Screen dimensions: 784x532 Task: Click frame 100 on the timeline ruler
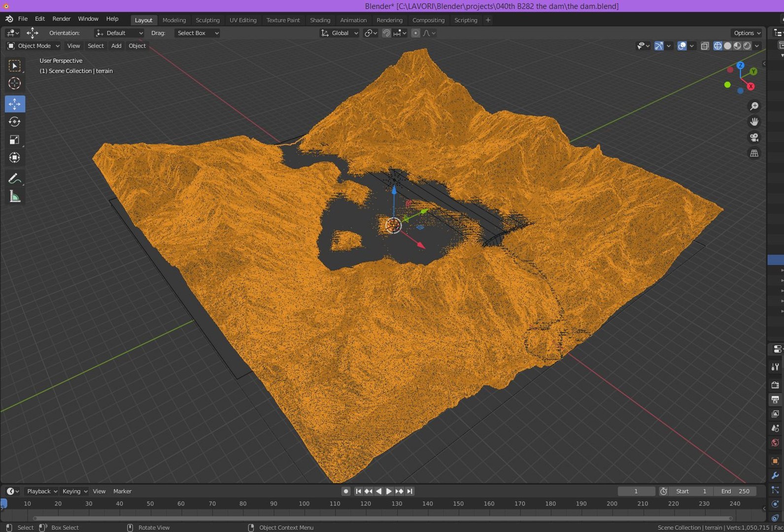click(x=304, y=504)
